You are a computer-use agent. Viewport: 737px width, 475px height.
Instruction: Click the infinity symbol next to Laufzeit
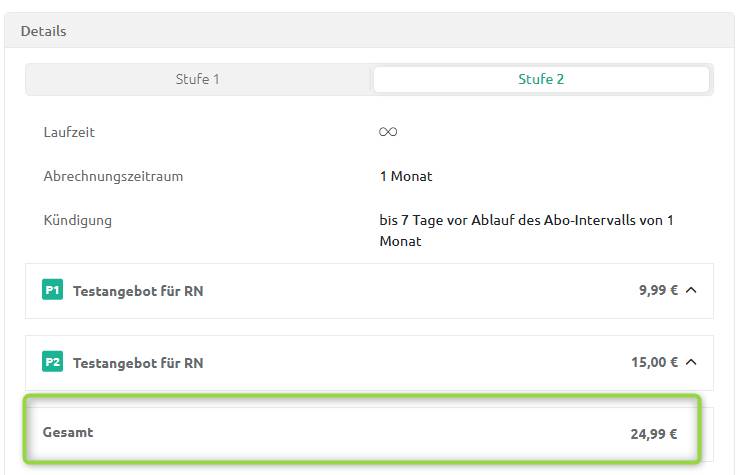point(388,132)
